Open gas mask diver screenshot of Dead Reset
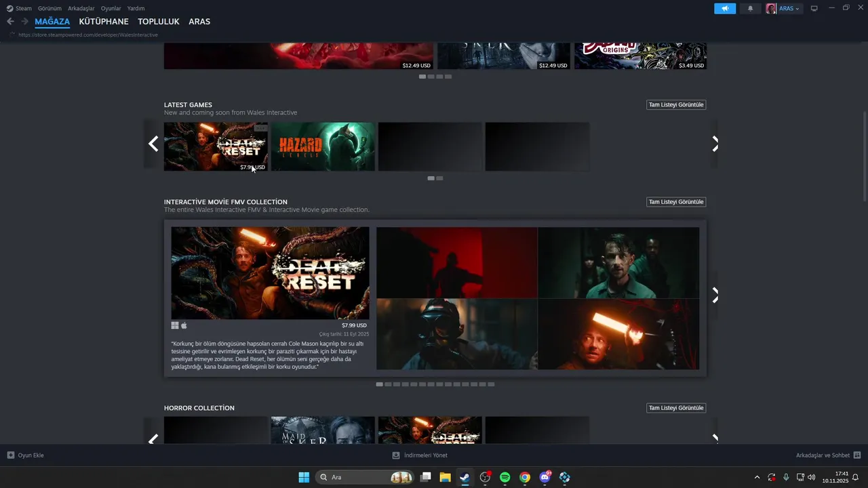Viewport: 868px width, 488px height. click(x=456, y=334)
